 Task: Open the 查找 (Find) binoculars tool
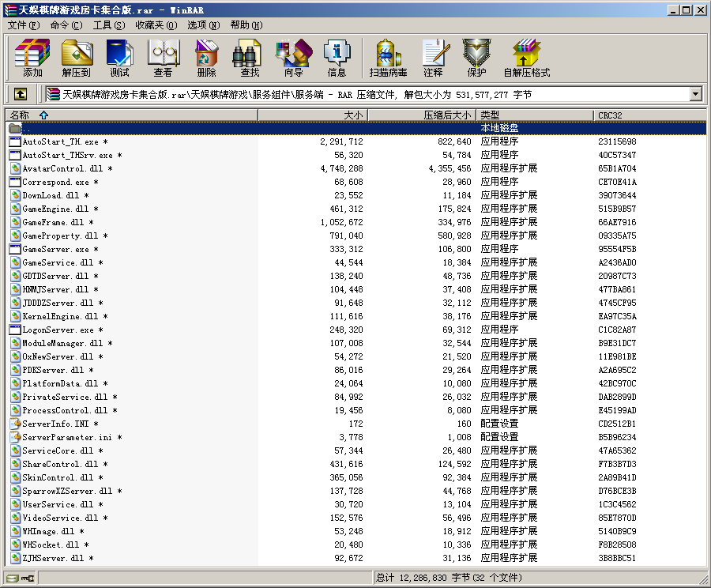pyautogui.click(x=250, y=58)
